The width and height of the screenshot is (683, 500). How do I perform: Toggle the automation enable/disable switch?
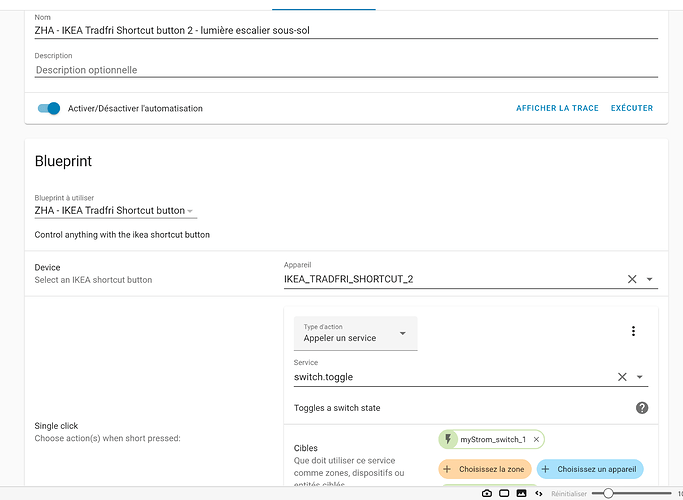pos(49,108)
